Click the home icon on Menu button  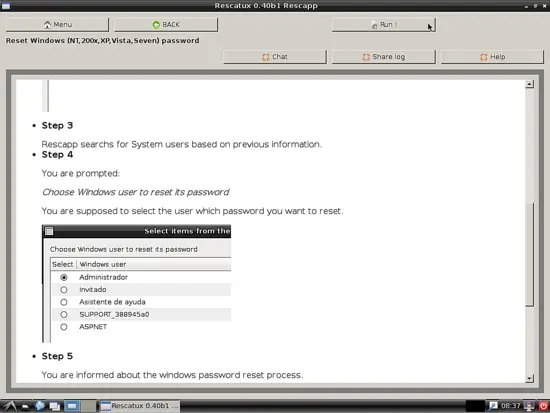click(47, 25)
